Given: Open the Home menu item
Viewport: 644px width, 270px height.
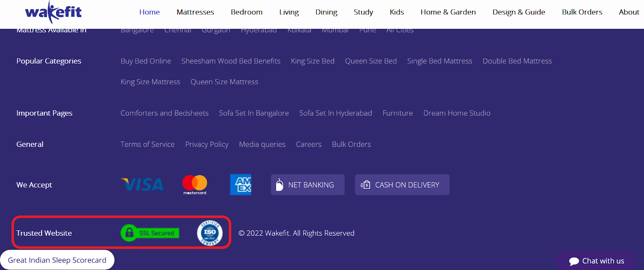Looking at the screenshot, I should click(x=149, y=12).
